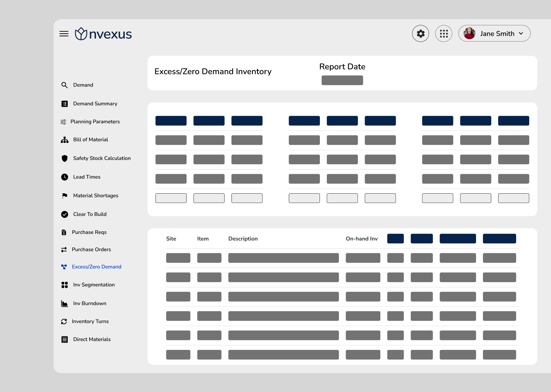Screen dimensions: 551x392
Task: Open Clear To Build
Action: click(90, 214)
